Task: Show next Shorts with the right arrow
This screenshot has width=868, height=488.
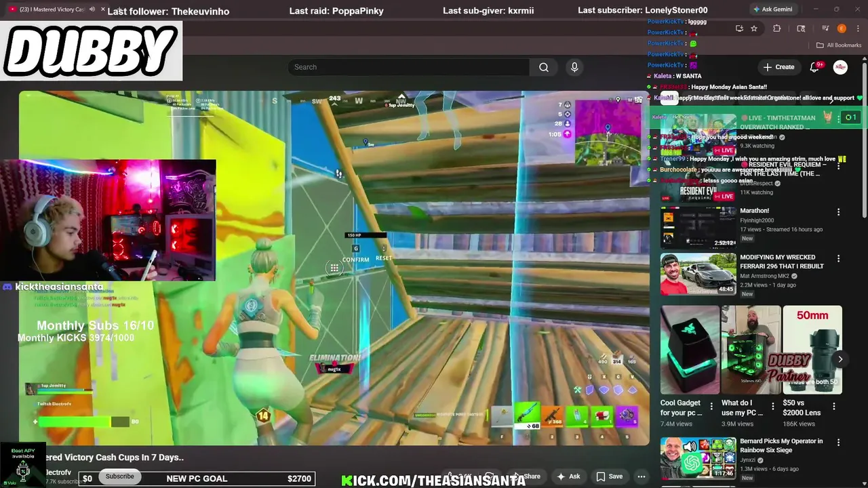Action: (x=840, y=359)
